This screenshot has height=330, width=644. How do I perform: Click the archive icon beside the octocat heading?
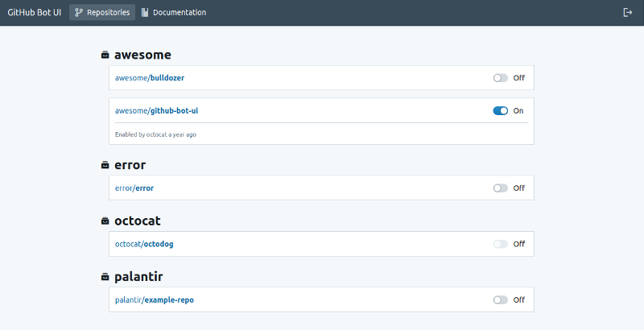[x=105, y=221]
